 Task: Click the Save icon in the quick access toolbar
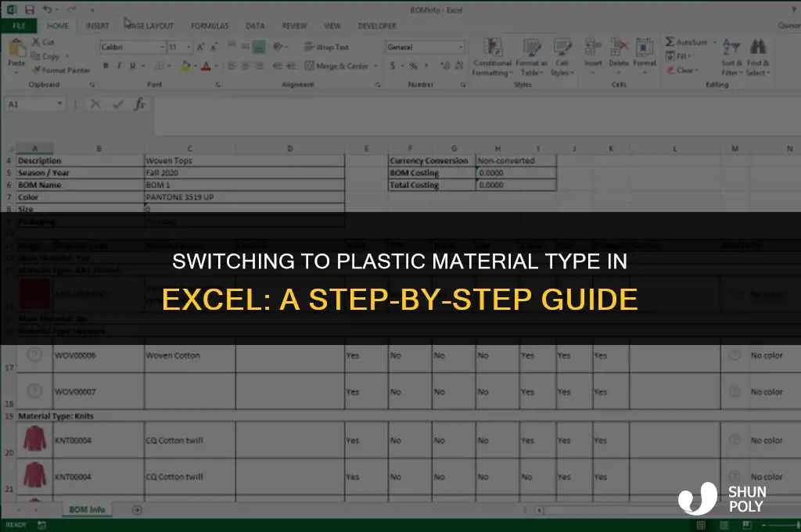coord(29,9)
